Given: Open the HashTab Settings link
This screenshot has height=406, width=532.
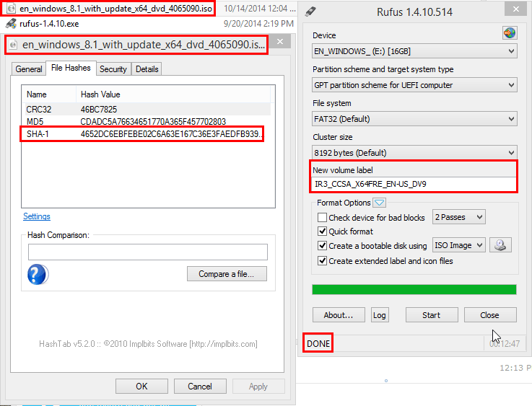Looking at the screenshot, I should pyautogui.click(x=37, y=216).
